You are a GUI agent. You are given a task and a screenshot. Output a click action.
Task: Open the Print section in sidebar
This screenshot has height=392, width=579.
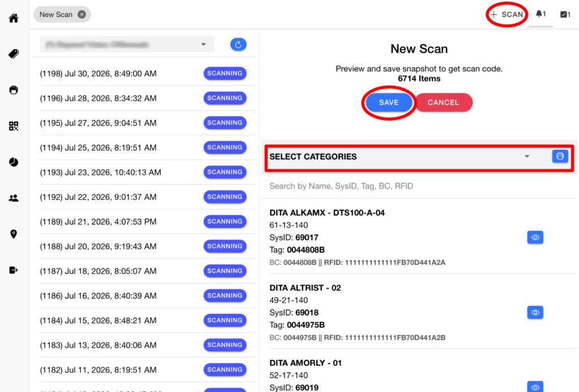coord(14,90)
